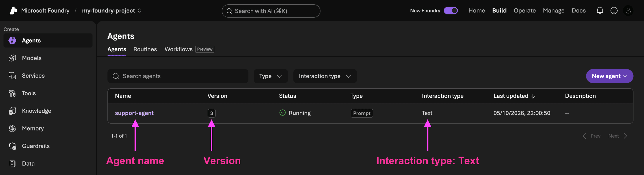Screen dimensions: 644x175
Task: Click the Running status text
Action: click(x=300, y=113)
